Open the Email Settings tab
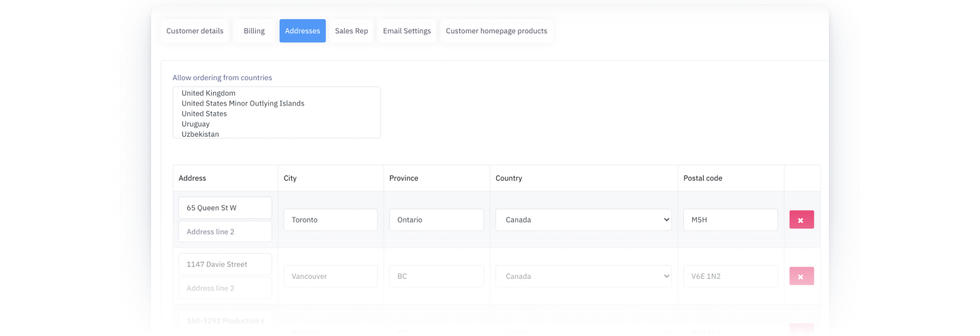Screen dimensions: 980x336 point(407,31)
